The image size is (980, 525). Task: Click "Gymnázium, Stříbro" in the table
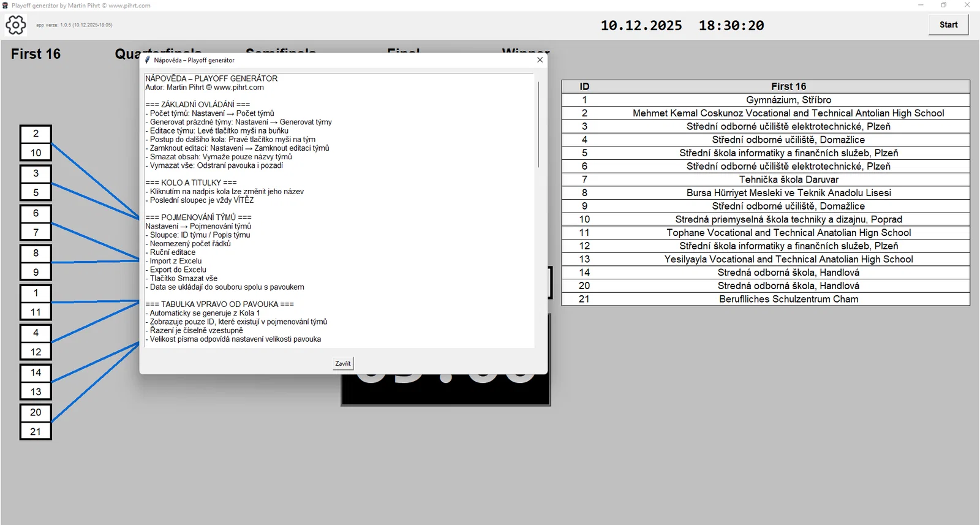(x=788, y=100)
